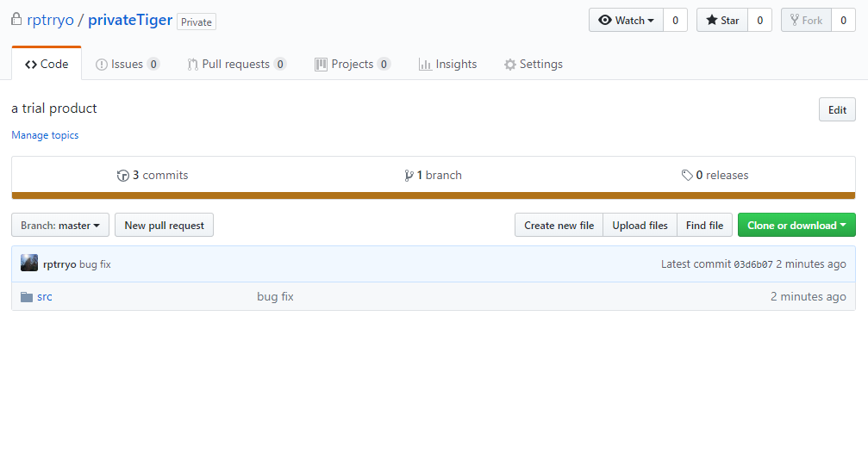This screenshot has width=868, height=465.
Task: Click the Pull requests icon
Action: (192, 65)
